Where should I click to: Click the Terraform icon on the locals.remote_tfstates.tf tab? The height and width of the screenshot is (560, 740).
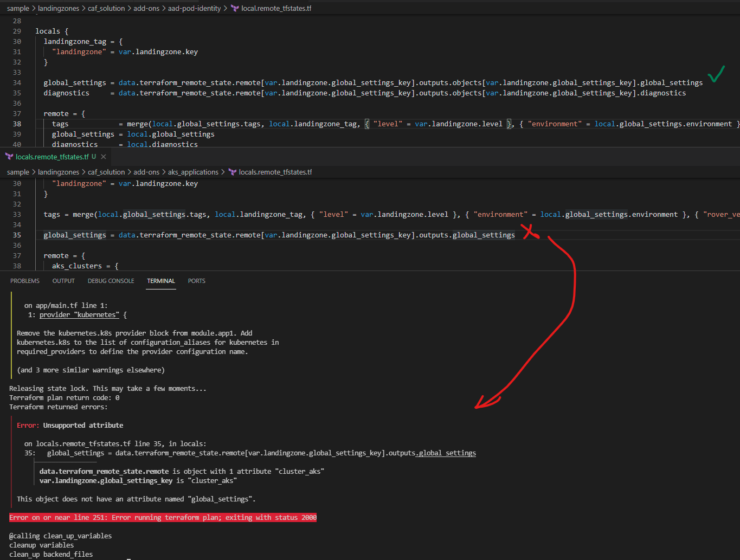click(9, 156)
